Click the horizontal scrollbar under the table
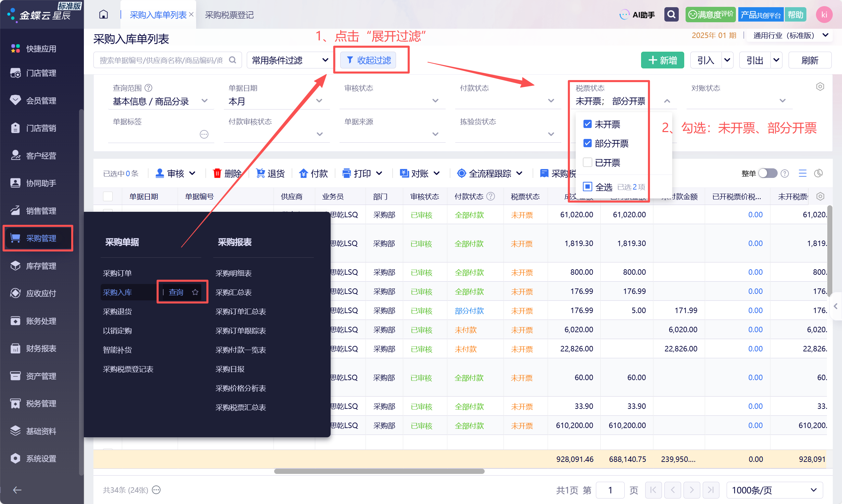This screenshot has height=504, width=842. [379, 471]
